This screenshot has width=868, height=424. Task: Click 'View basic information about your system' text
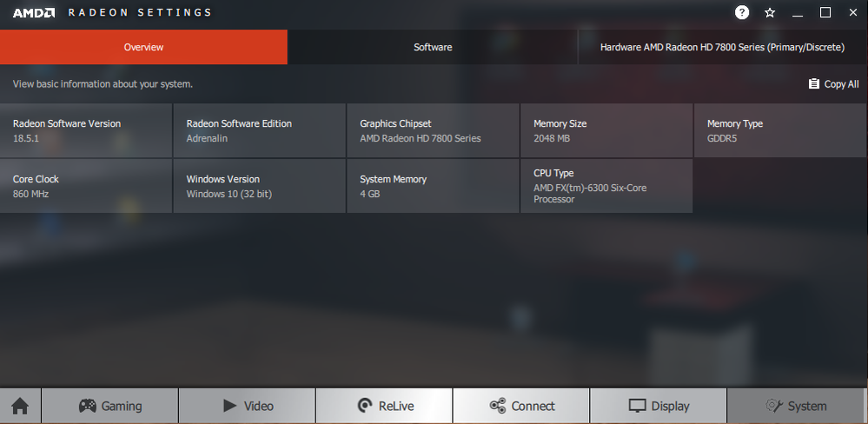coord(103,84)
